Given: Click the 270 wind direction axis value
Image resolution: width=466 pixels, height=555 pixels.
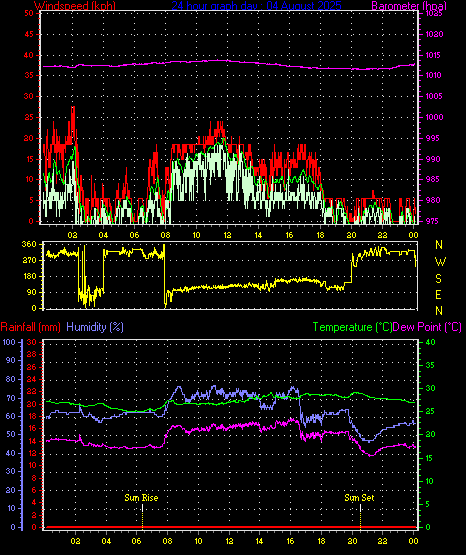Looking at the screenshot, I should click(x=29, y=261).
